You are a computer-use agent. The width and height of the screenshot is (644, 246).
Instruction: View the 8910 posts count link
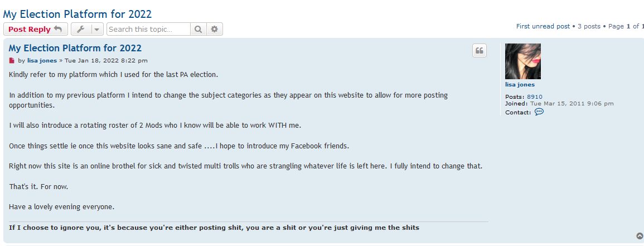click(535, 97)
